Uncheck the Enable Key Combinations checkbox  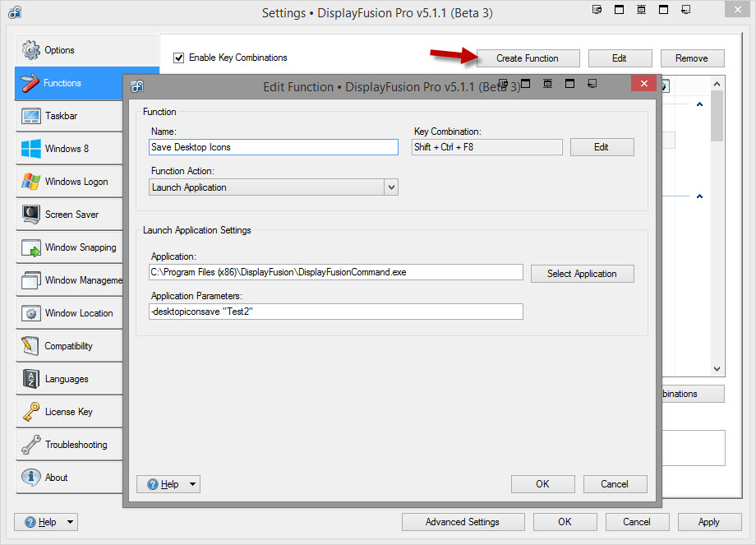pos(178,58)
